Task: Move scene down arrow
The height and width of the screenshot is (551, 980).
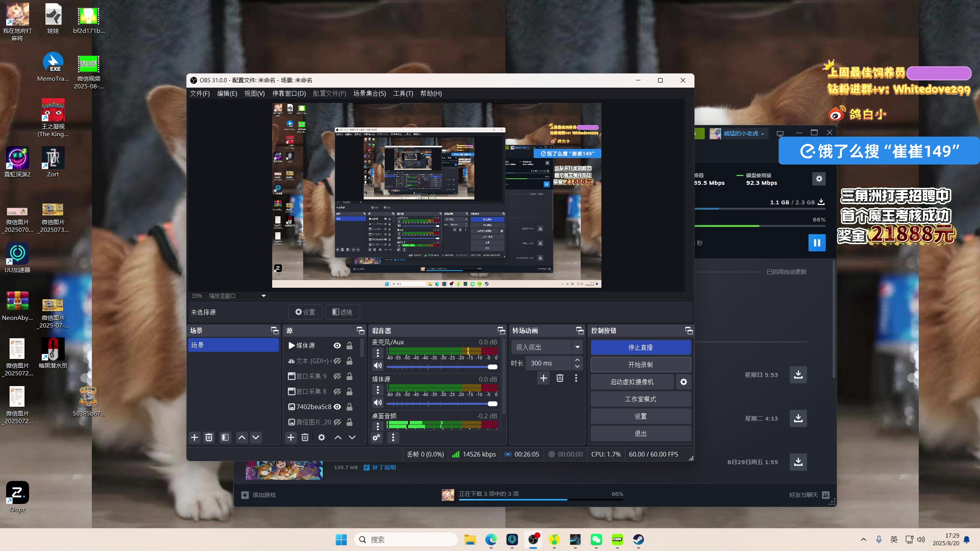Action: [256, 437]
